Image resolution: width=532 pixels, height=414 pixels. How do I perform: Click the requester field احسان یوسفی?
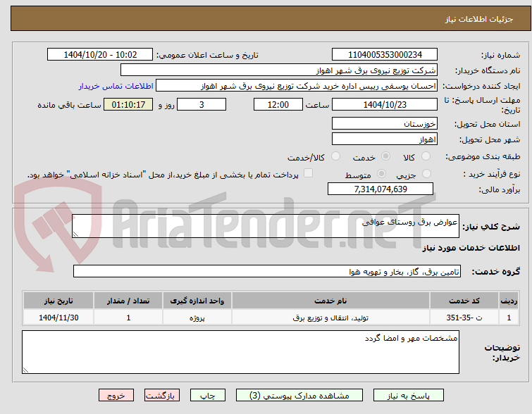pyautogui.click(x=297, y=86)
